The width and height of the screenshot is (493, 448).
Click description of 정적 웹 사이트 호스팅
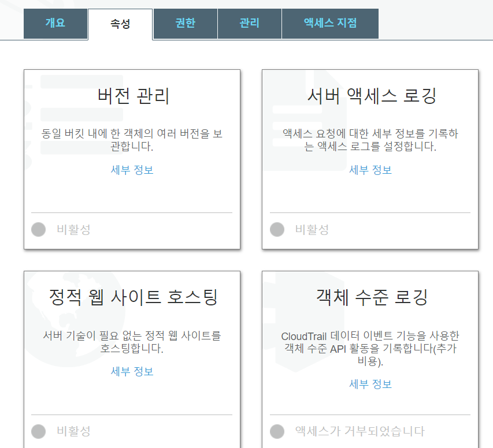coord(132,342)
